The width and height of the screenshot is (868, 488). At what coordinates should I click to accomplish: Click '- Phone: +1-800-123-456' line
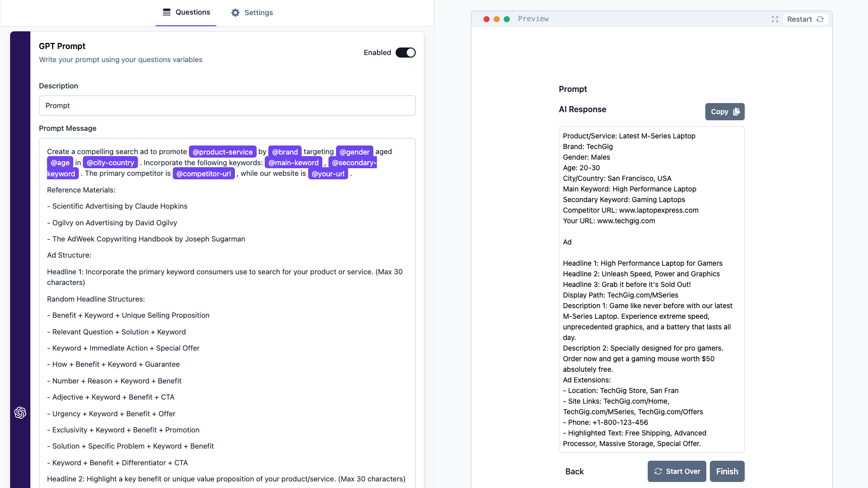click(x=605, y=422)
